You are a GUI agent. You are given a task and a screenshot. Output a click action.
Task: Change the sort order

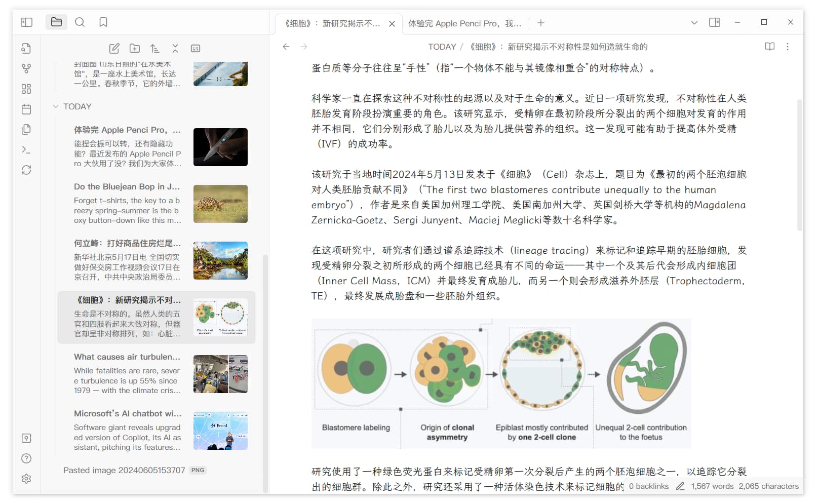tap(155, 48)
